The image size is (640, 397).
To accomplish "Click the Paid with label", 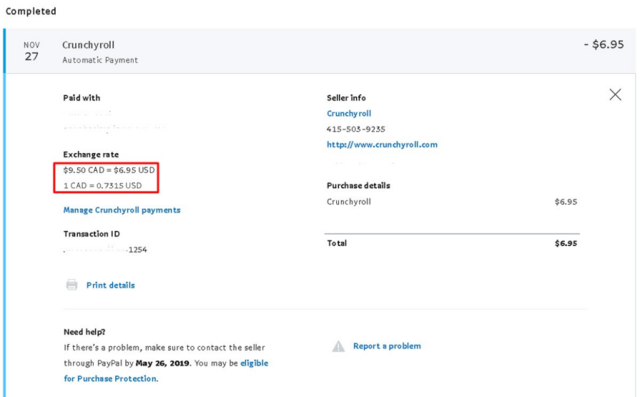I will click(82, 98).
